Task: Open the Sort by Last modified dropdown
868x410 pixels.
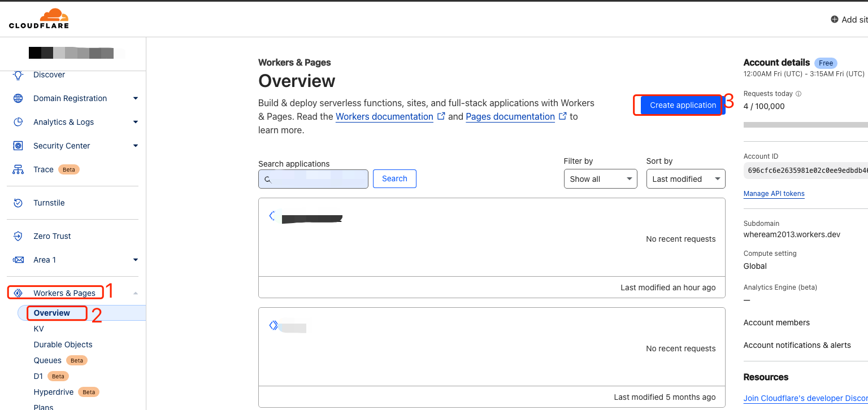Action: [686, 179]
